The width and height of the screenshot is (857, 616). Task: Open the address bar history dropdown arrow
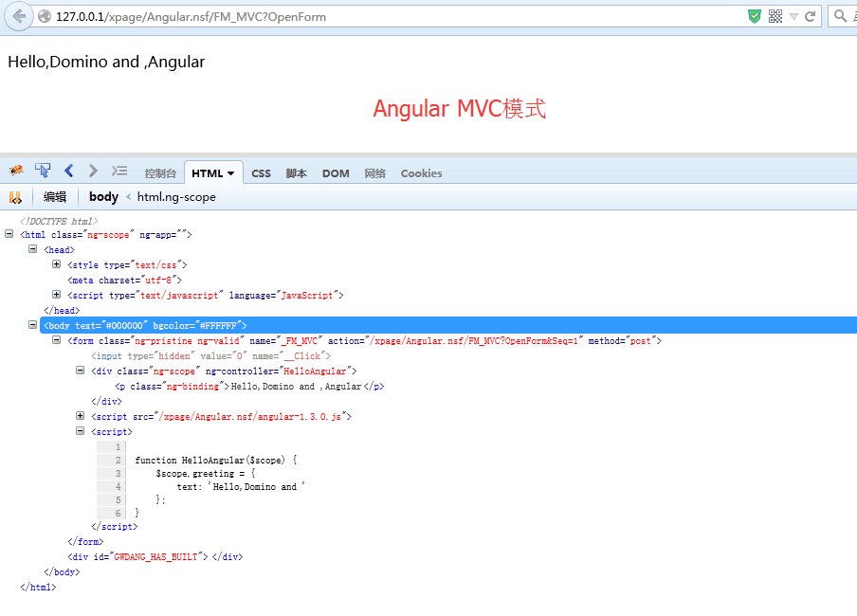coord(793,17)
